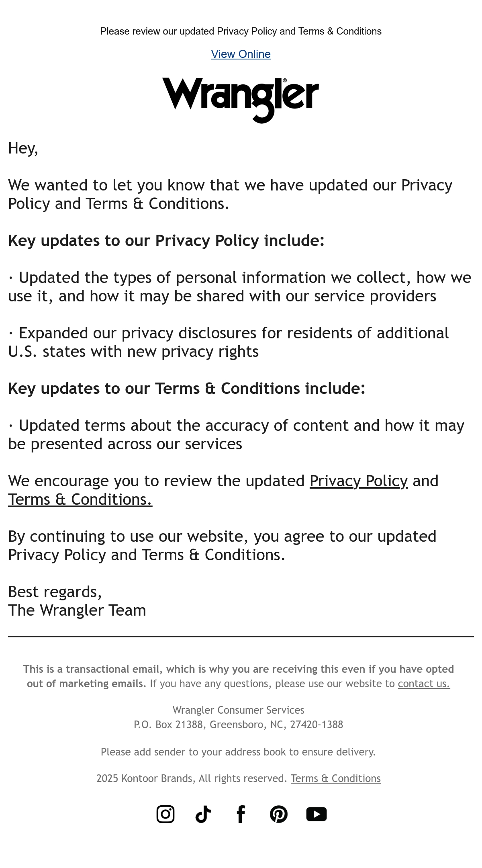Click the 'P.O. Box 21388, Greensboro' address text
Viewport: 482px width, 868px height.
(x=239, y=725)
